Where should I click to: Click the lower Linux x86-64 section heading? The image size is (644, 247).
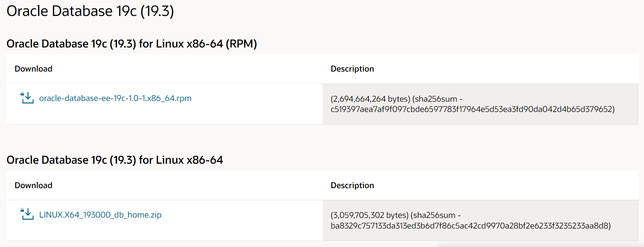click(x=115, y=160)
